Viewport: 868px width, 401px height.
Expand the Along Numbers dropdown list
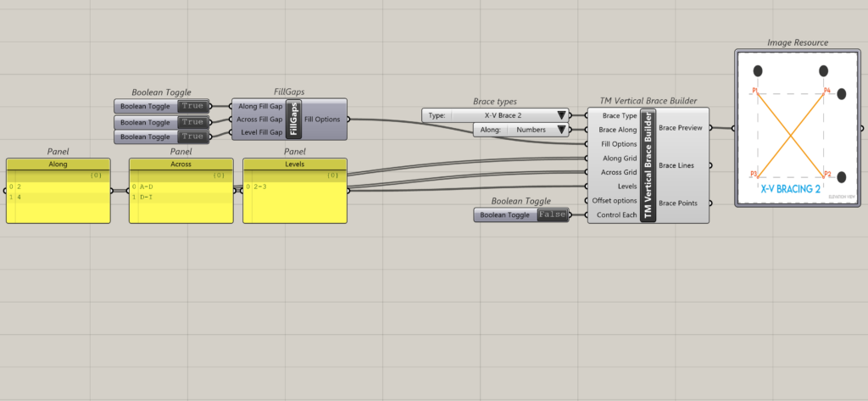coord(560,130)
